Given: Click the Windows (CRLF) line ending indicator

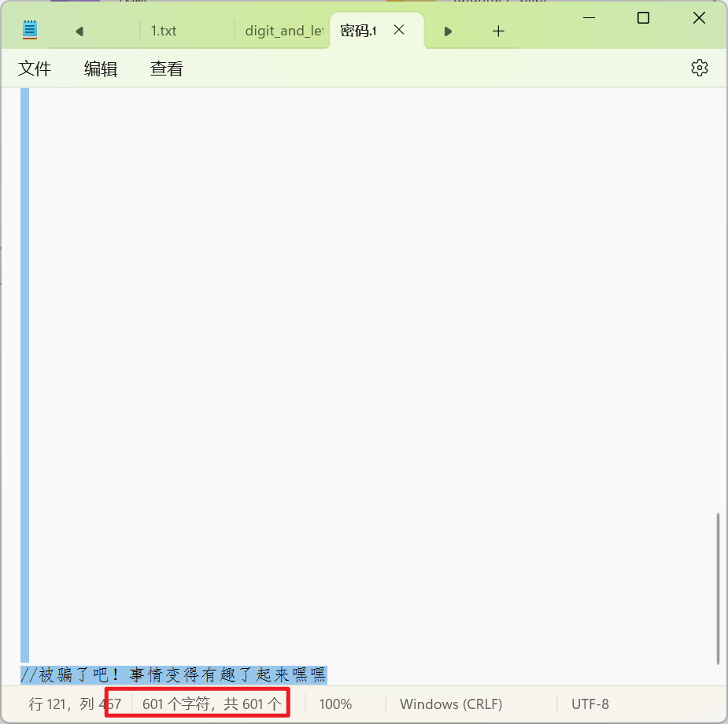Looking at the screenshot, I should (x=450, y=704).
